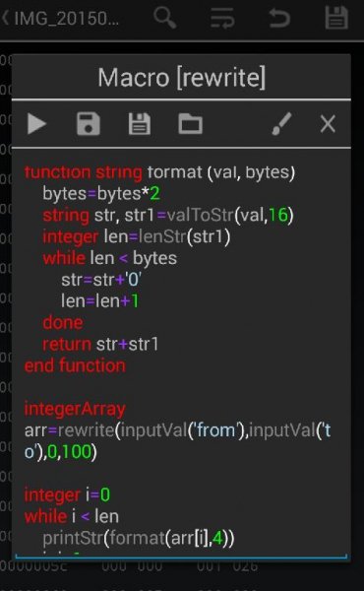
Task: Tap the IMG_20150... file name
Action: (x=66, y=18)
